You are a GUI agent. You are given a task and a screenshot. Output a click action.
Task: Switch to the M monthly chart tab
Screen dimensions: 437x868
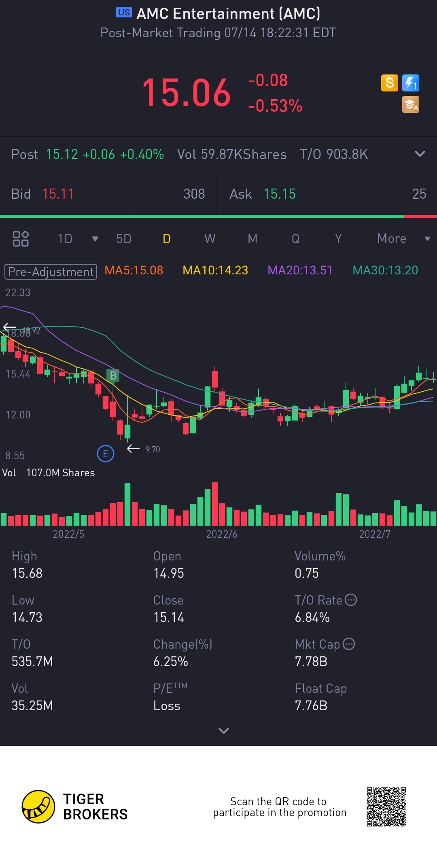pos(252,239)
